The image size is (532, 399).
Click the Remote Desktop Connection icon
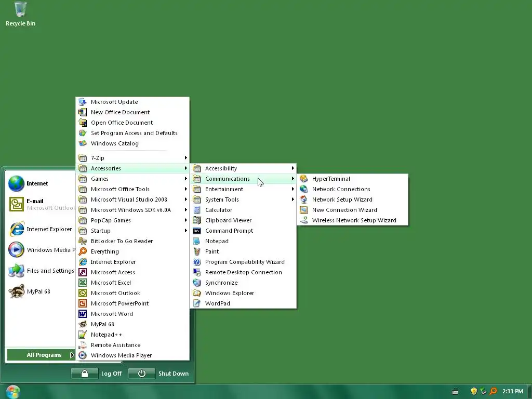[x=197, y=272]
